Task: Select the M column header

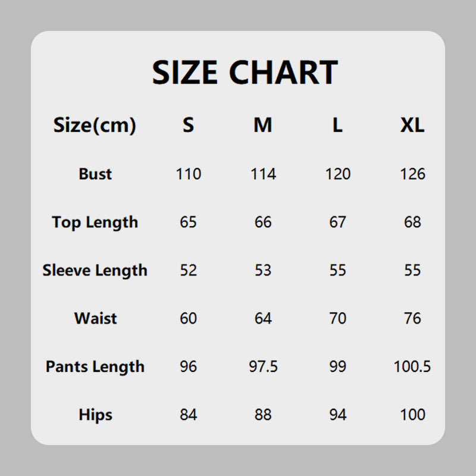Action: [263, 126]
